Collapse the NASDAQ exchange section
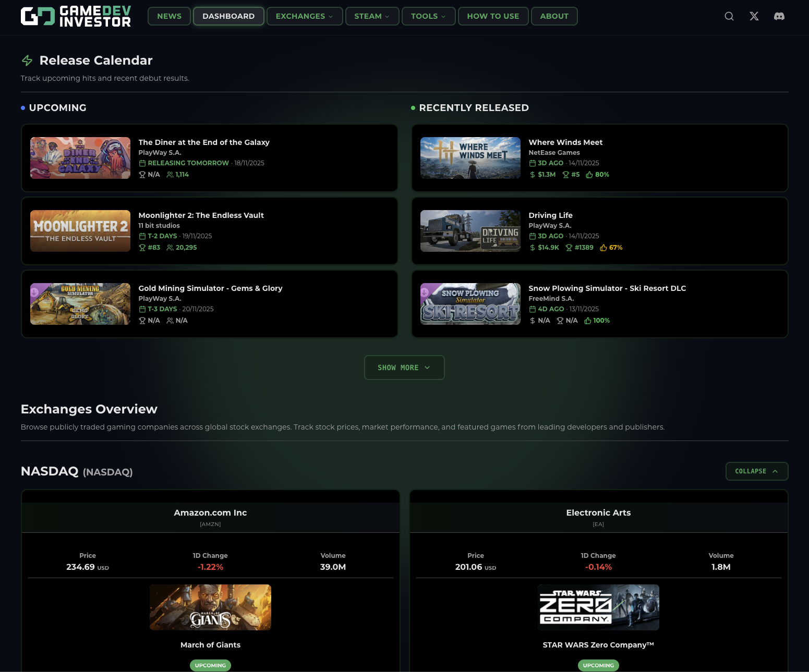The height and width of the screenshot is (672, 809). click(756, 471)
